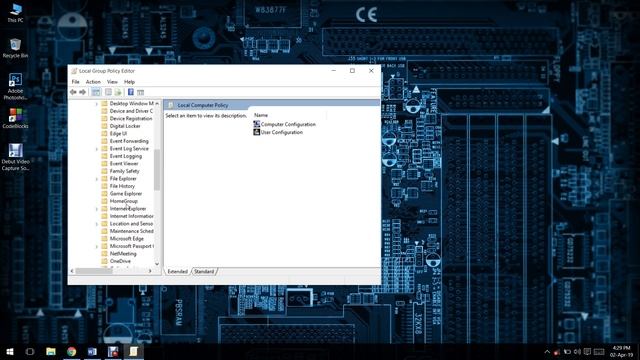Viewport: 640px width, 360px height.
Task: Expand the Internet Explorer folder arrow
Action: 97,209
